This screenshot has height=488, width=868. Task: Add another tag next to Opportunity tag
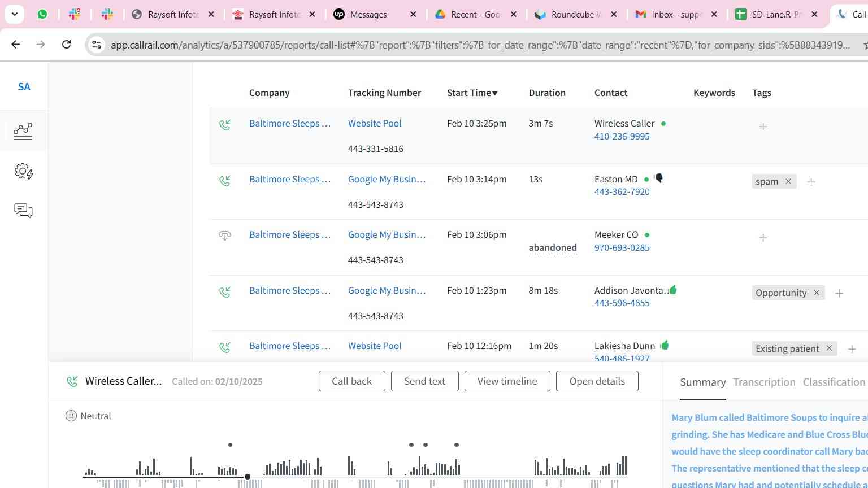(840, 293)
